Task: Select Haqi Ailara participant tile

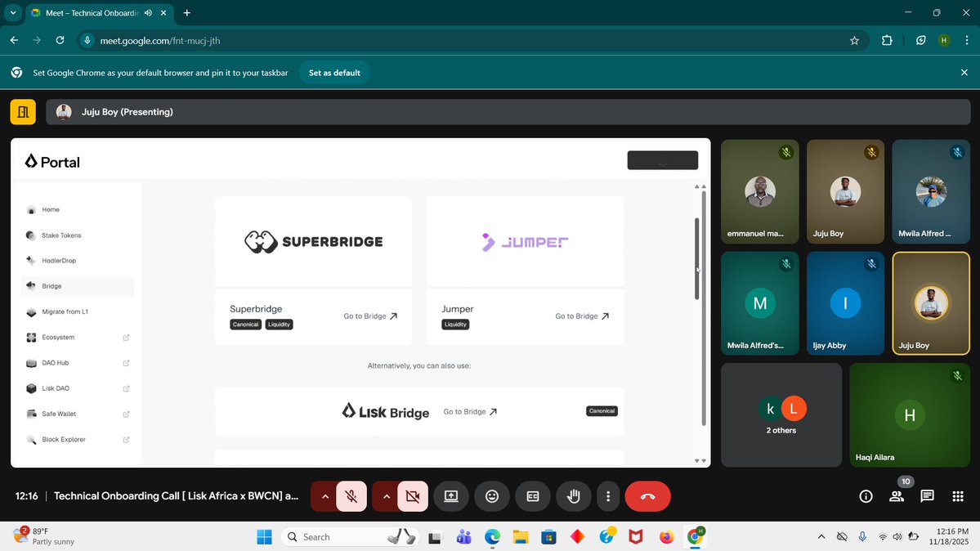Action: pos(910,414)
